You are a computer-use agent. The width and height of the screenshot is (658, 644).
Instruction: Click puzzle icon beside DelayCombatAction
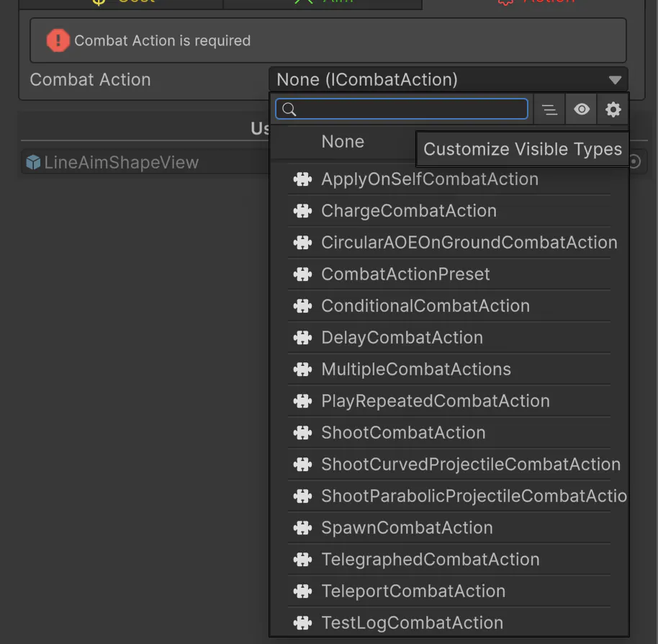302,338
